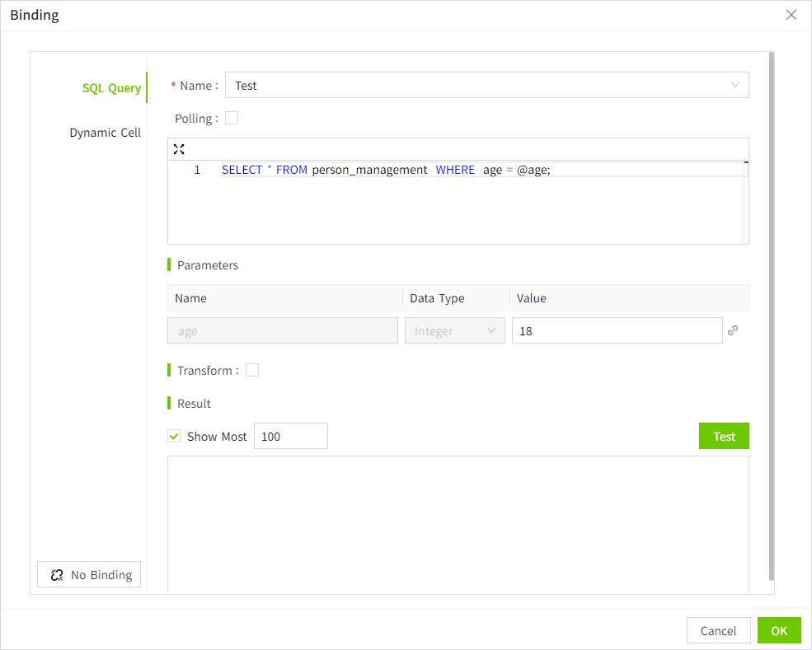Expand the SQL editor to full screen
Screen dimensions: 812x650
(x=179, y=149)
